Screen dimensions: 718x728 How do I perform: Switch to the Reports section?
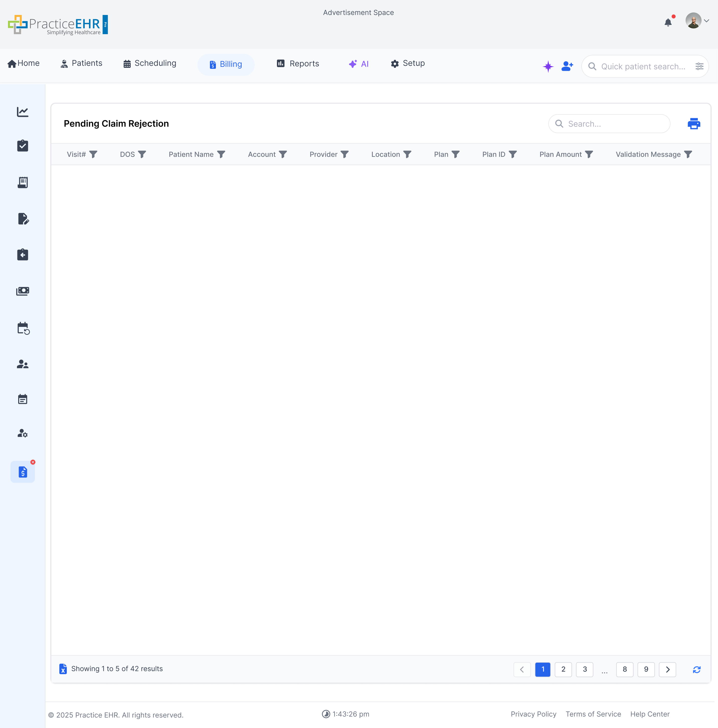pyautogui.click(x=298, y=63)
